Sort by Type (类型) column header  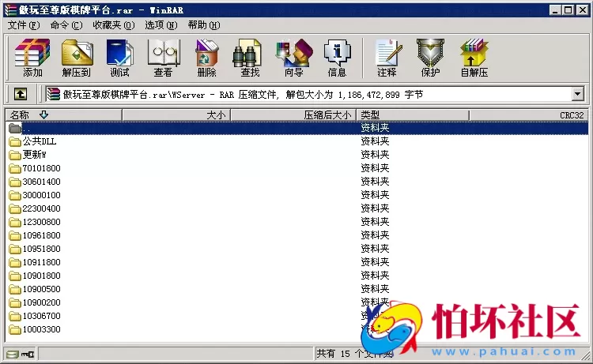coord(413,114)
